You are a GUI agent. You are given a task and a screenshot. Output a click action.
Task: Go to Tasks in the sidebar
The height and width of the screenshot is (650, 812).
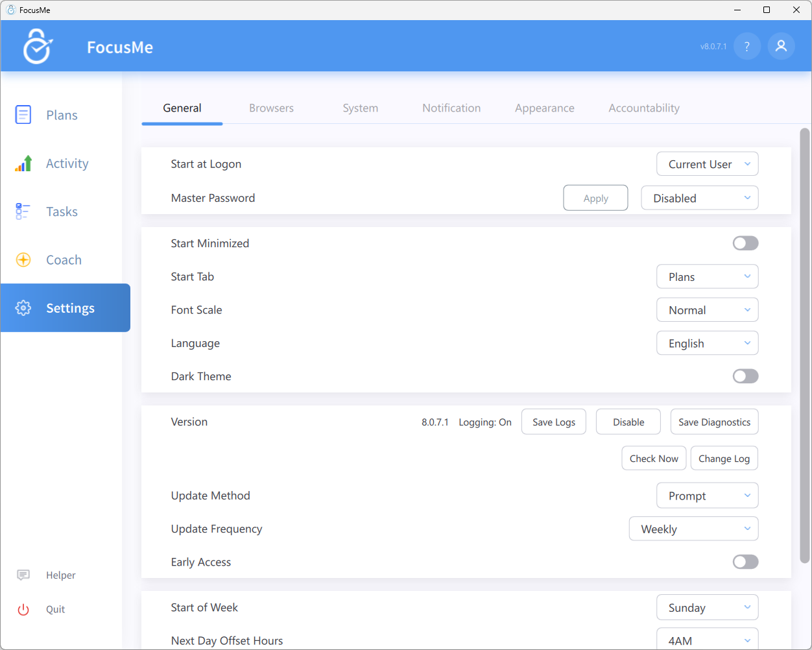point(61,211)
